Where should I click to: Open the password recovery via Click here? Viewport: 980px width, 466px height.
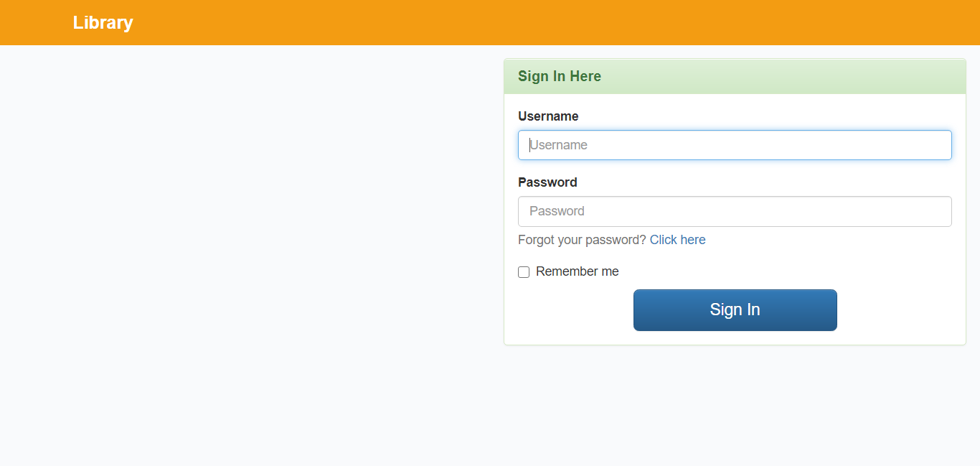tap(677, 239)
